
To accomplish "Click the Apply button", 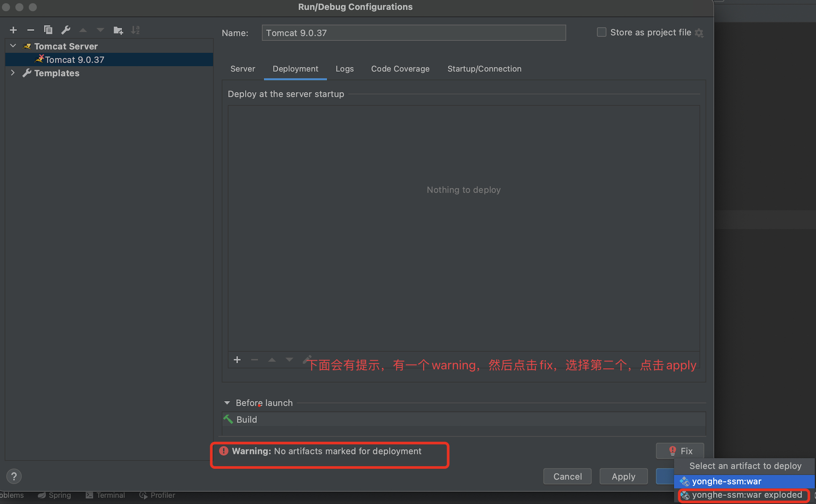I will click(x=624, y=476).
